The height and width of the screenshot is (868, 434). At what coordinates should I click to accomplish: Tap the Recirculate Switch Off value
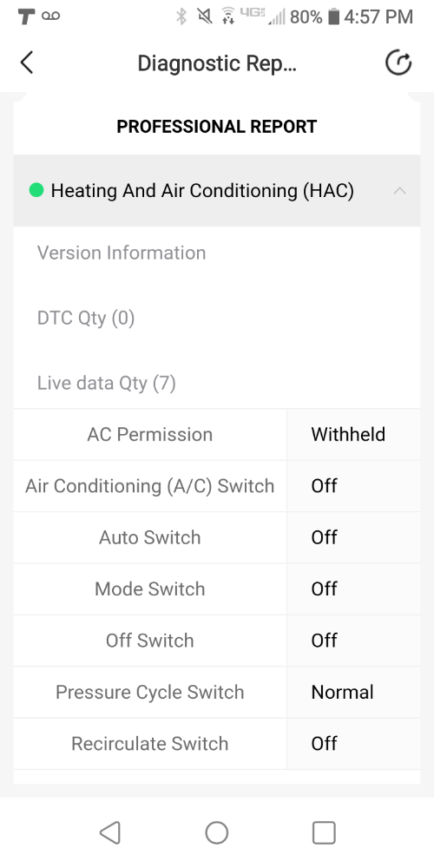[x=324, y=744]
